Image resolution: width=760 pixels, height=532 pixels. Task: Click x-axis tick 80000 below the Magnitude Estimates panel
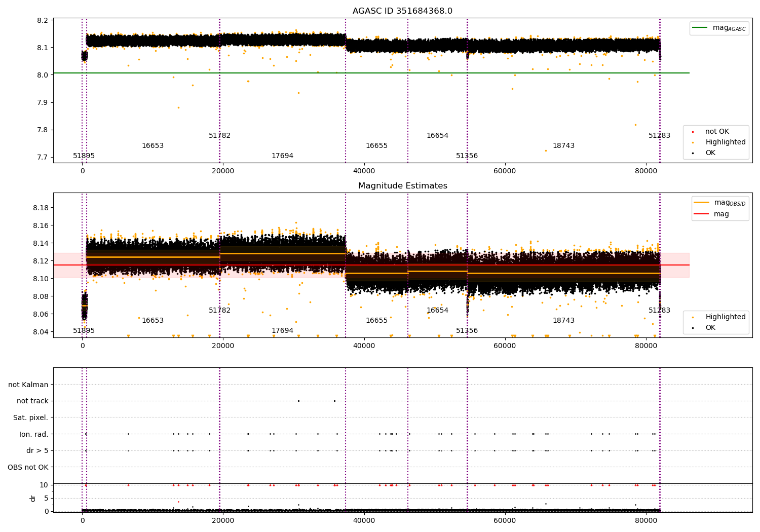tap(646, 346)
